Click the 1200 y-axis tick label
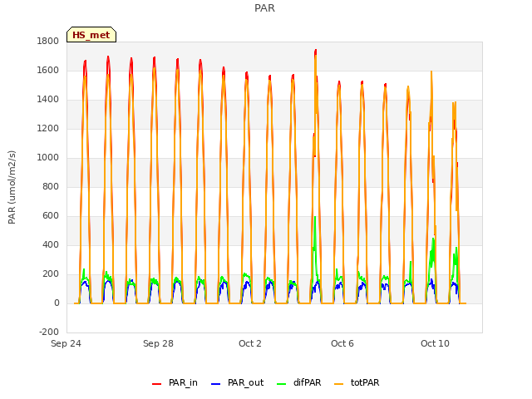Screen dimensions: 532x399 48,129
